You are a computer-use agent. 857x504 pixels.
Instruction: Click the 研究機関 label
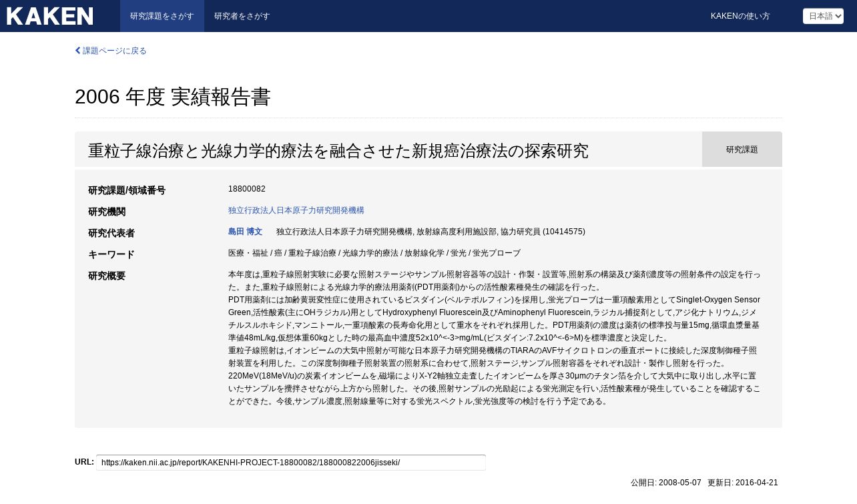107,212
